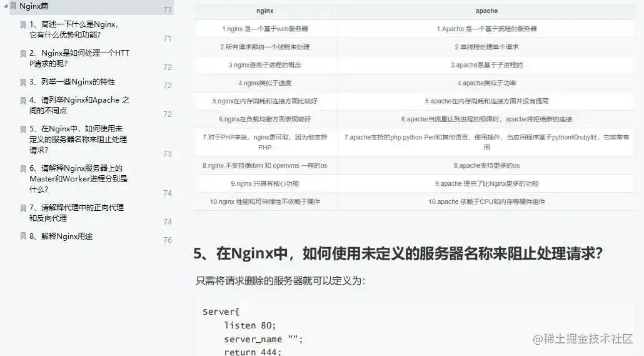
Task: Select 4、请列举Nginx和Apache之间的不同点
Action: tap(79, 105)
